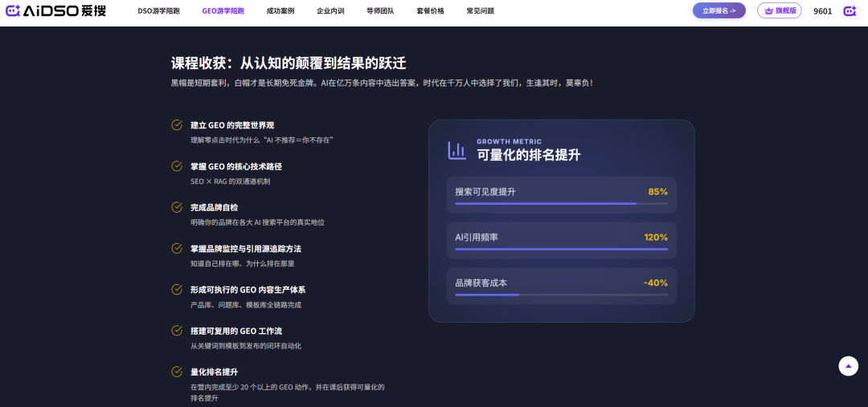This screenshot has width=868, height=407.
Task: Click check icon beside 掌握 GEO 的核心技术路径
Action: click(177, 166)
